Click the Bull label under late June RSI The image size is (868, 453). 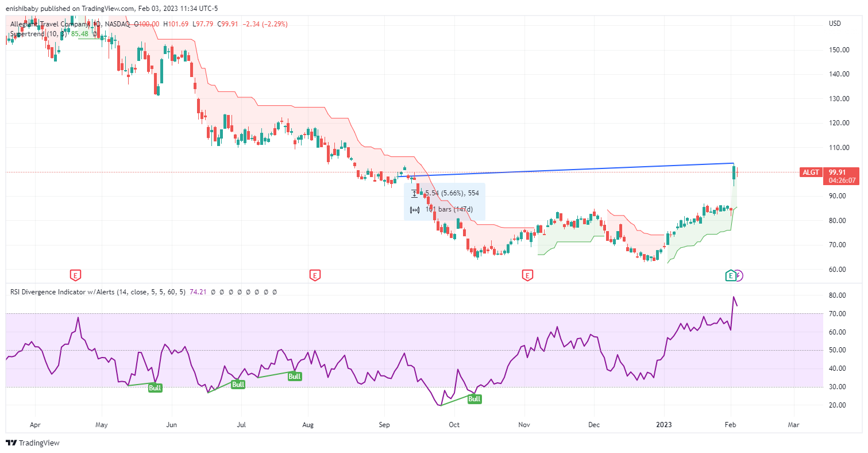[x=238, y=385]
